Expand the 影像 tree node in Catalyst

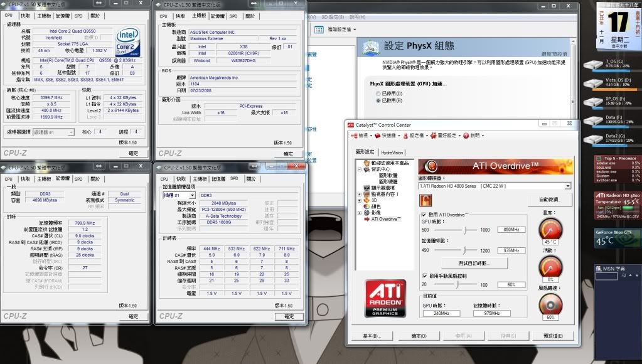pyautogui.click(x=360, y=213)
